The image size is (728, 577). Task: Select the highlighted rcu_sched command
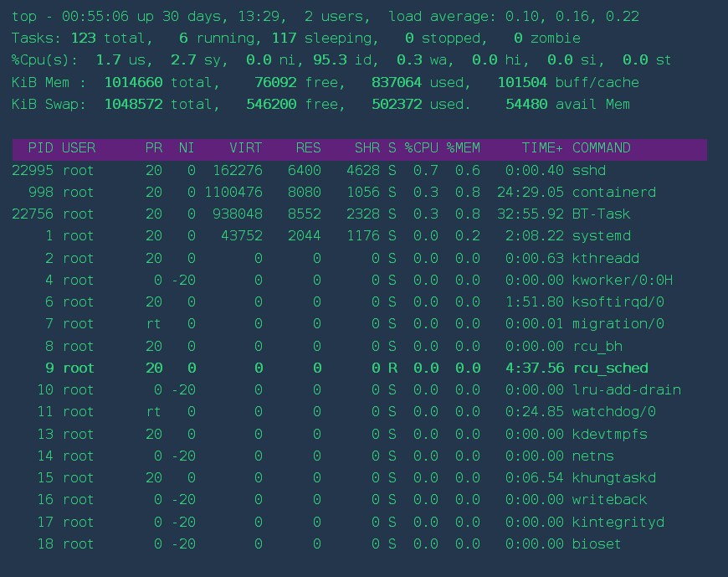coord(610,368)
